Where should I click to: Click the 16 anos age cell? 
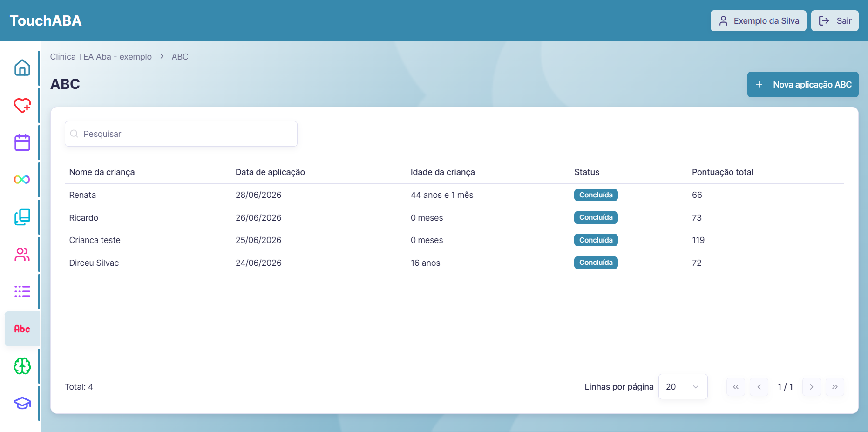click(x=425, y=263)
